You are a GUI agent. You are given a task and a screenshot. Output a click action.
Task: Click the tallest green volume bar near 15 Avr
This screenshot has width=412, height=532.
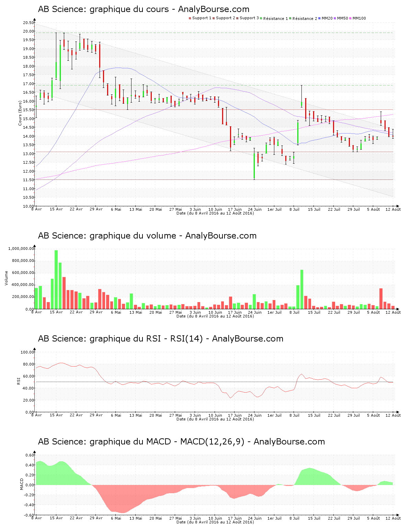[56, 280]
